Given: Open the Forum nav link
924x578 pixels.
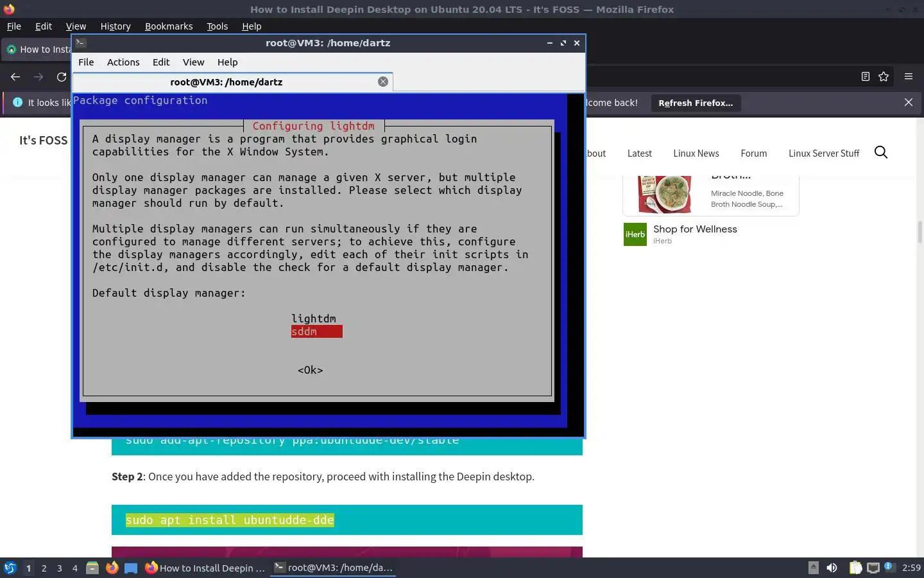Looking at the screenshot, I should click(754, 153).
